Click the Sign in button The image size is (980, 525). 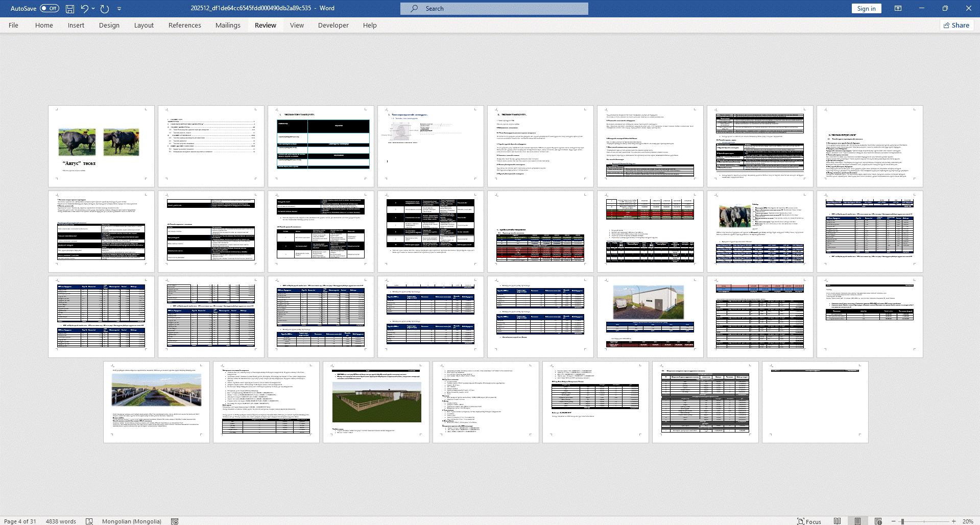866,9
